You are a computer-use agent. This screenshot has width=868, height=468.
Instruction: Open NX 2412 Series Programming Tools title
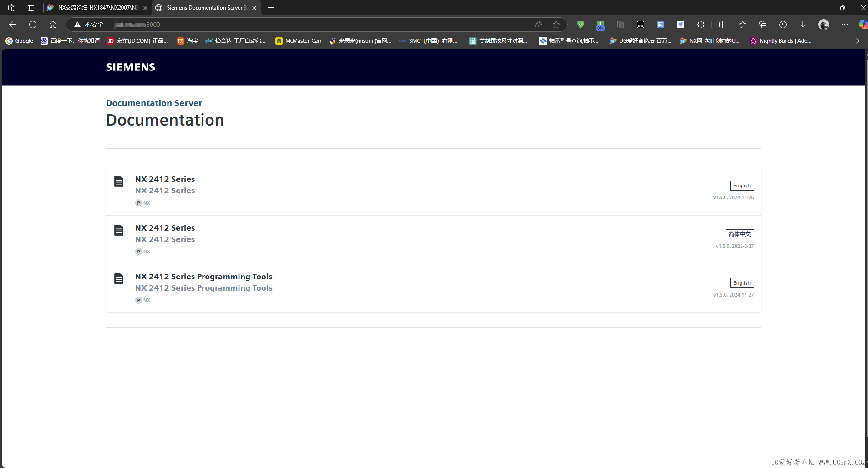click(203, 277)
